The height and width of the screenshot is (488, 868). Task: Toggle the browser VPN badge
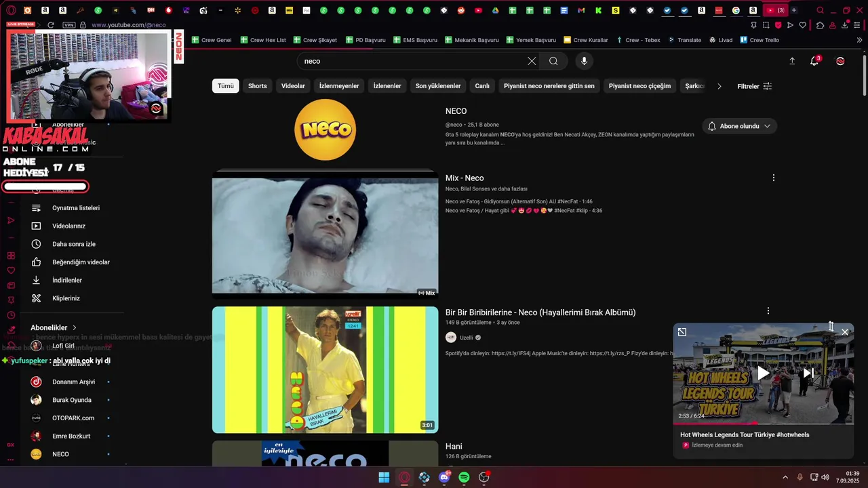(x=68, y=25)
